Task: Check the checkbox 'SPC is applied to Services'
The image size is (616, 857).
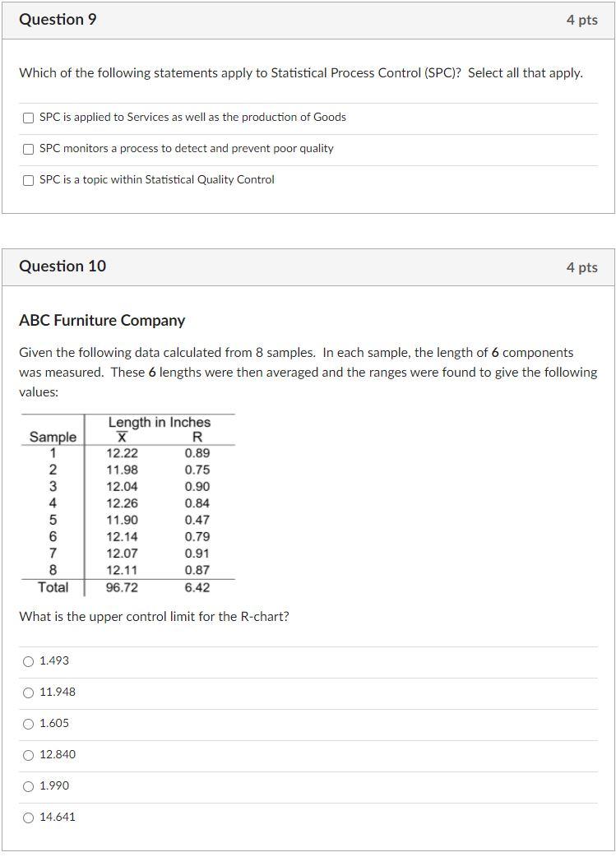Action: [x=27, y=118]
